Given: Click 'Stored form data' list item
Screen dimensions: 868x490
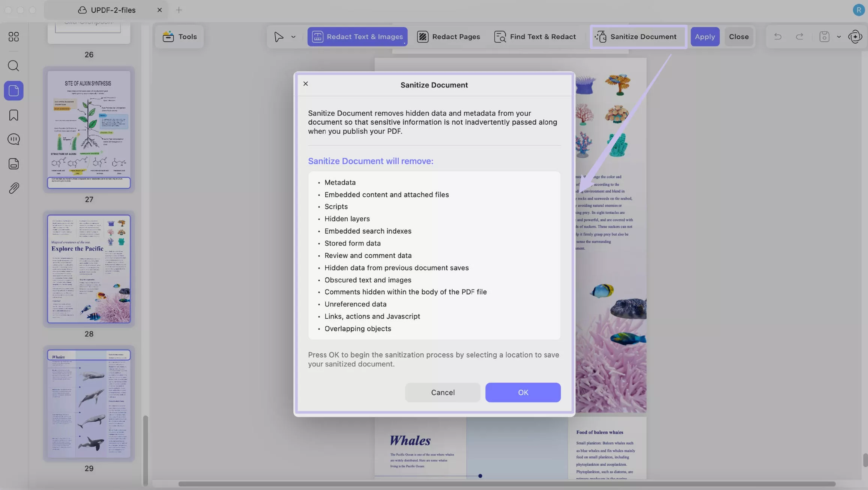Looking at the screenshot, I should (x=352, y=243).
